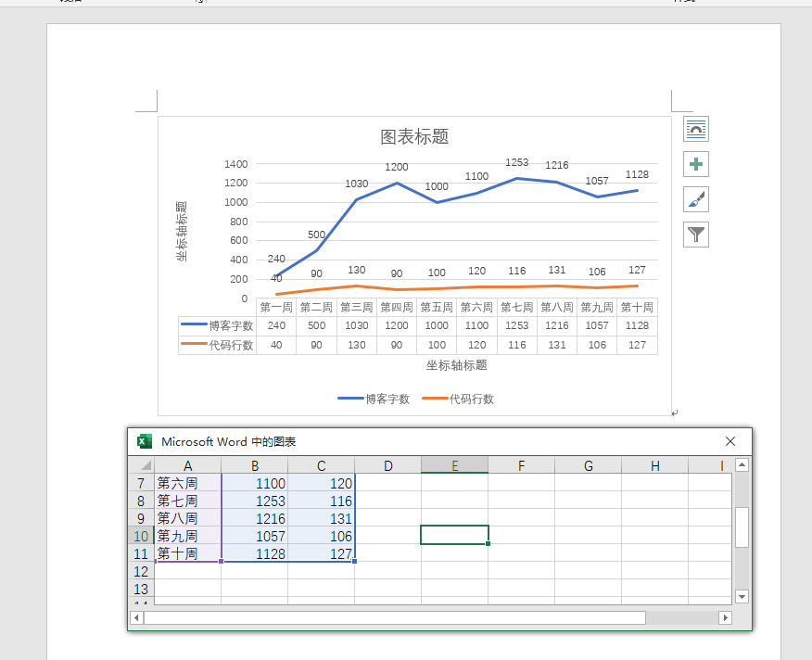This screenshot has height=660, width=812.
Task: Click the horizontal axis title below data table
Action: [x=456, y=365]
